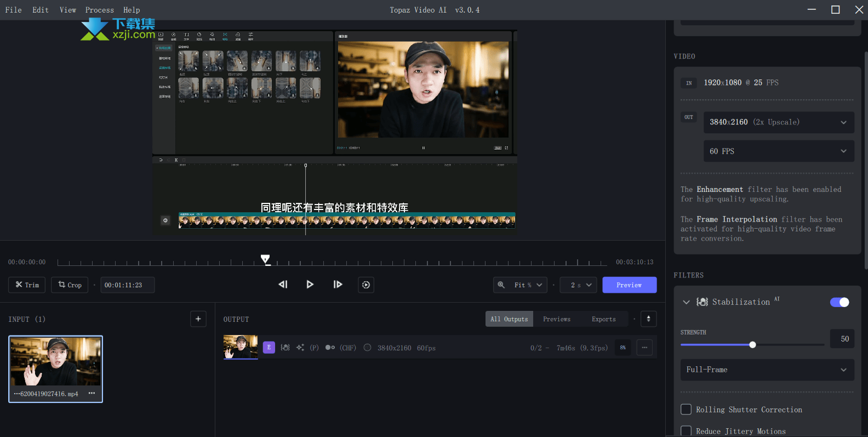
Task: Add input with the plus button
Action: click(198, 319)
